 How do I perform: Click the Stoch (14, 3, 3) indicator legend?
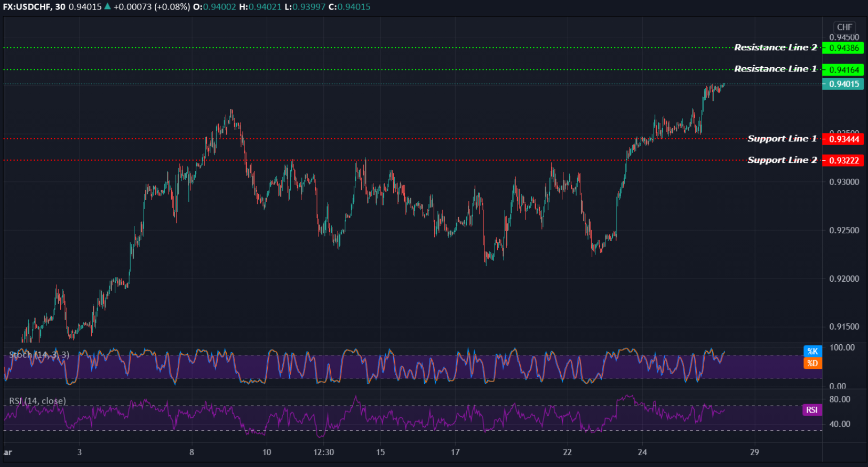pyautogui.click(x=39, y=354)
